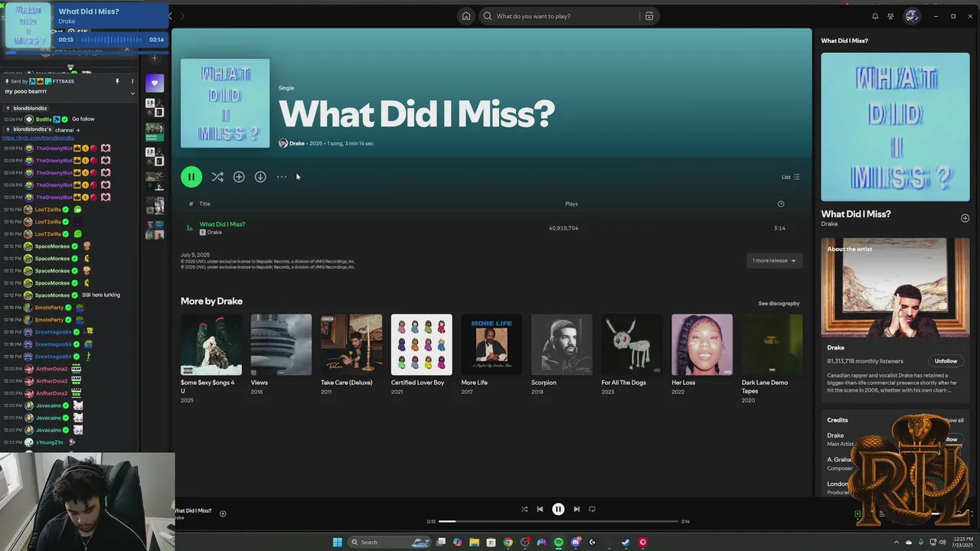
Task: Open the 'What Did I Miss?' title in Now Playing panel
Action: [856, 214]
